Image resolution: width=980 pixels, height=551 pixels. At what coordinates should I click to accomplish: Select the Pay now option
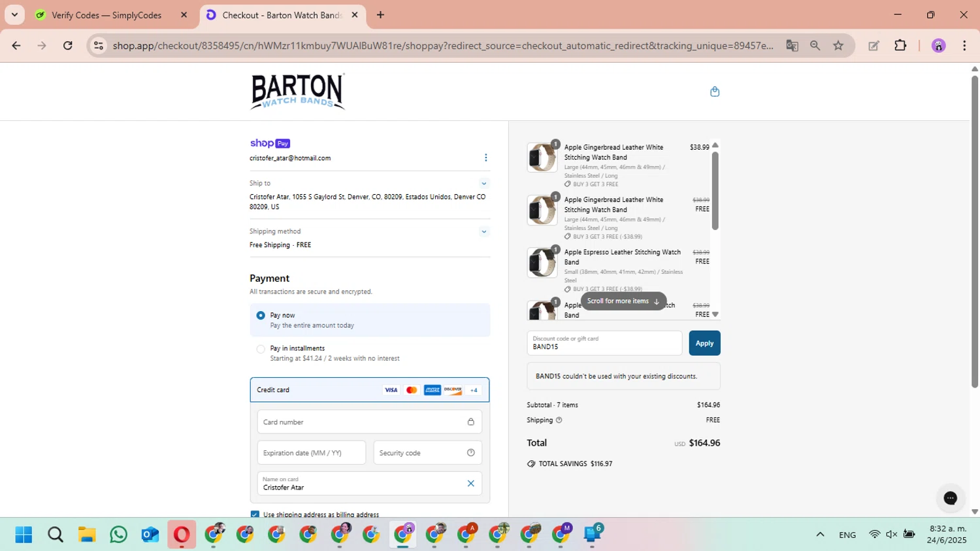pos(261,316)
